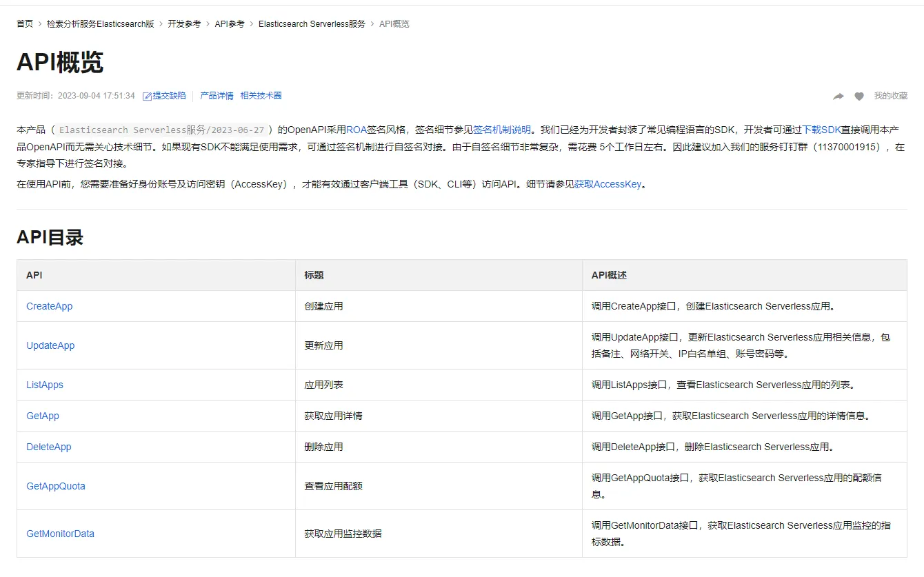
Task: Open 检索分析服务Elasticsearch版 breadcrumb
Action: [101, 23]
